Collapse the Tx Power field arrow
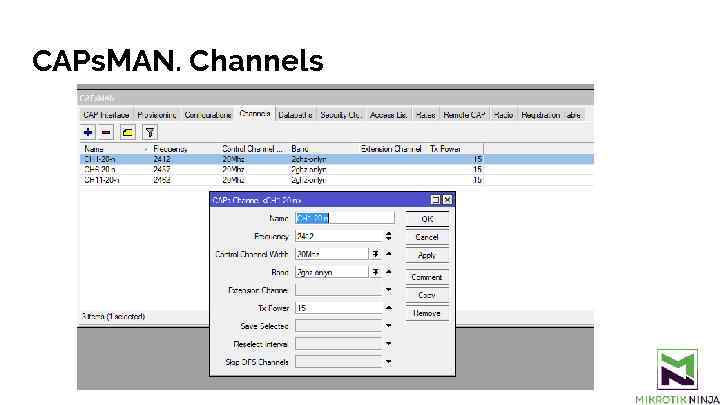The width and height of the screenshot is (720, 405). [388, 308]
